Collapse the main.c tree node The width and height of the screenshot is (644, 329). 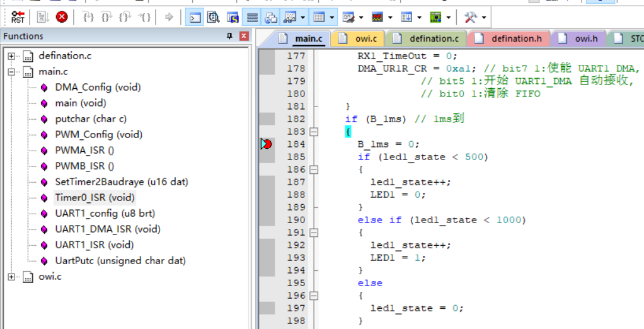coord(11,72)
